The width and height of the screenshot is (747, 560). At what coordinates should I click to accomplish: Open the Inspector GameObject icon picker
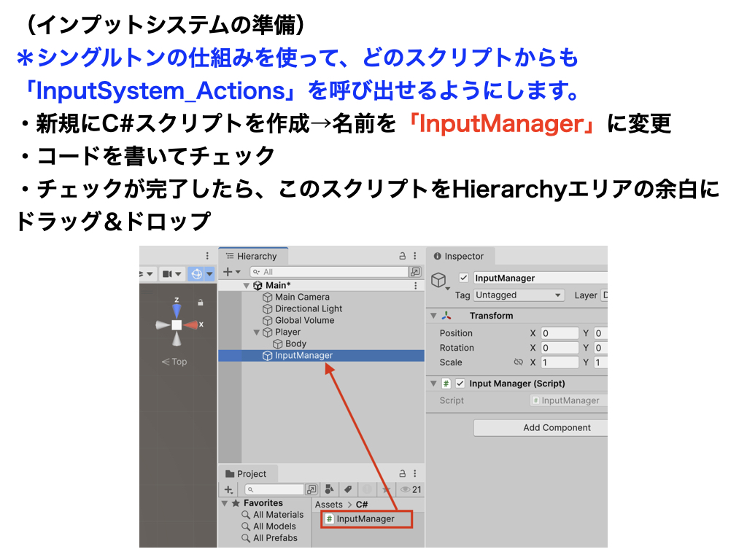439,281
